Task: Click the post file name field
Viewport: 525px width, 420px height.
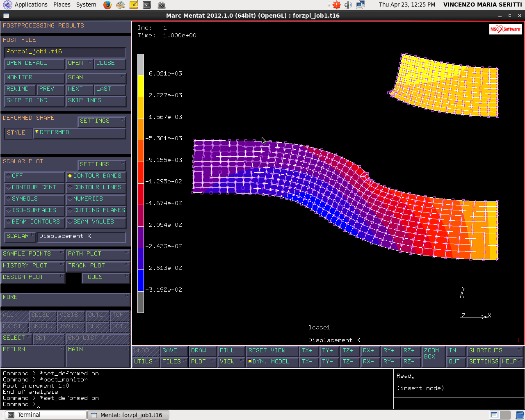Action: pos(65,52)
